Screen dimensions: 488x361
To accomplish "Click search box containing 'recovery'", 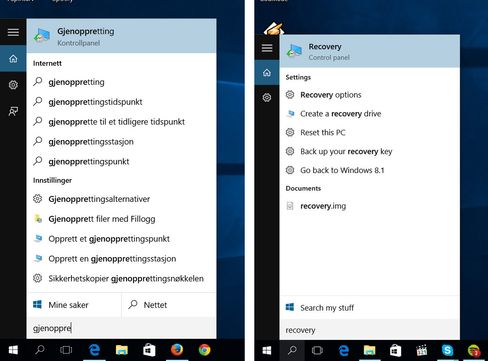I will pyautogui.click(x=370, y=330).
